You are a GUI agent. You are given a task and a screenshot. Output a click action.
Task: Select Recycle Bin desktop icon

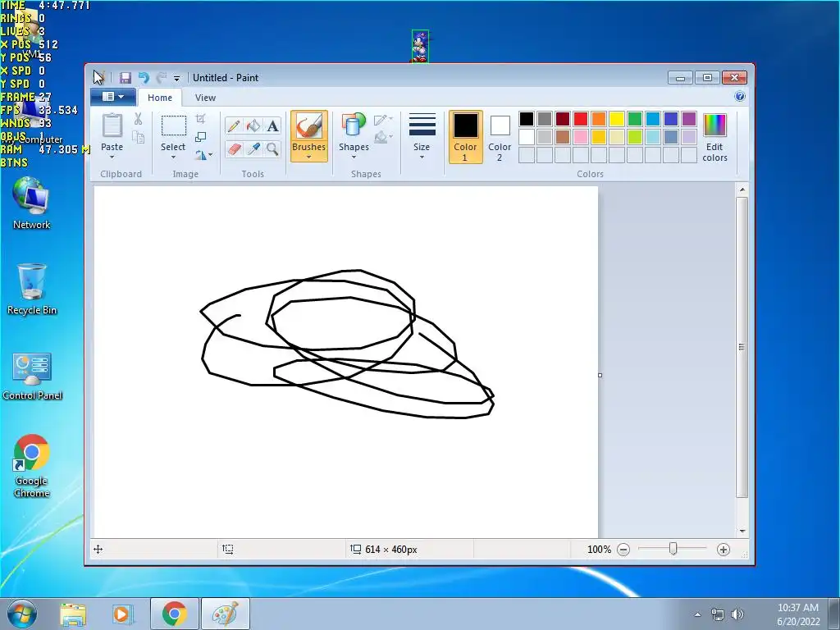click(x=32, y=290)
